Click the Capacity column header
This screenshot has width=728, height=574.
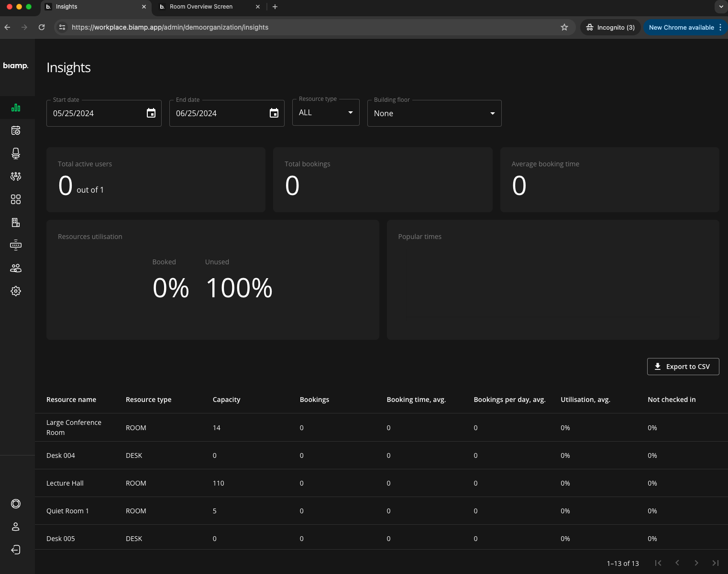point(226,400)
